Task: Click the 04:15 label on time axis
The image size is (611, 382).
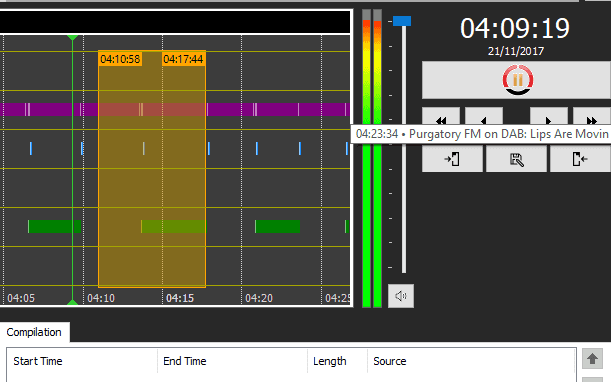Action: (180, 298)
